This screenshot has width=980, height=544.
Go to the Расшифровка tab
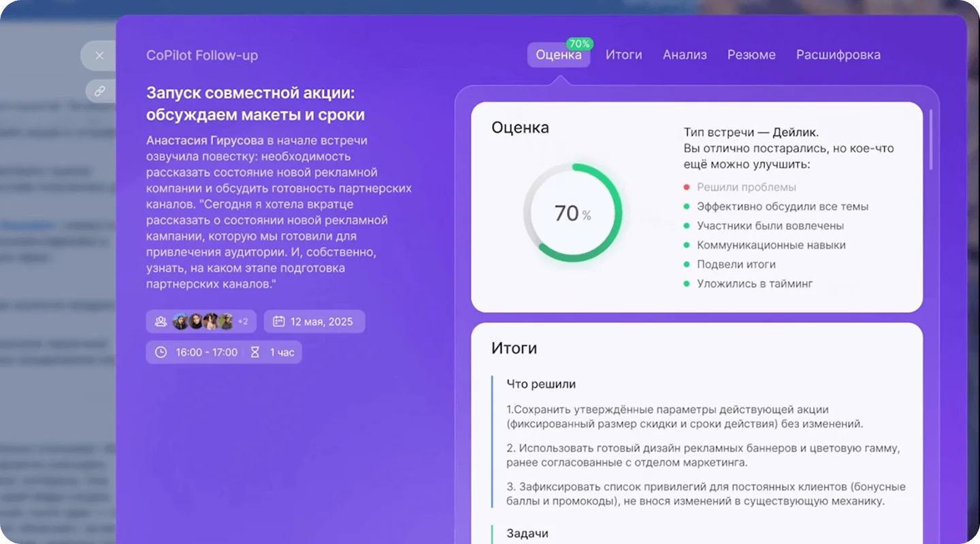pyautogui.click(x=838, y=55)
